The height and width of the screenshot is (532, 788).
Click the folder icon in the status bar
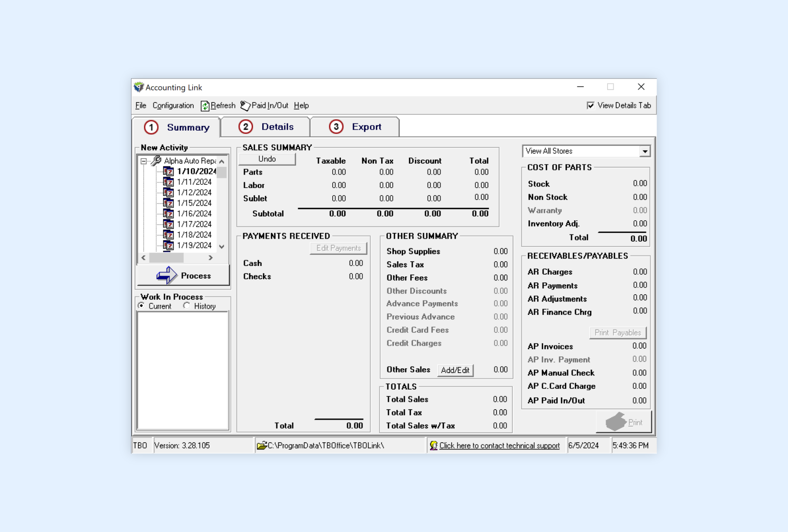pyautogui.click(x=261, y=445)
